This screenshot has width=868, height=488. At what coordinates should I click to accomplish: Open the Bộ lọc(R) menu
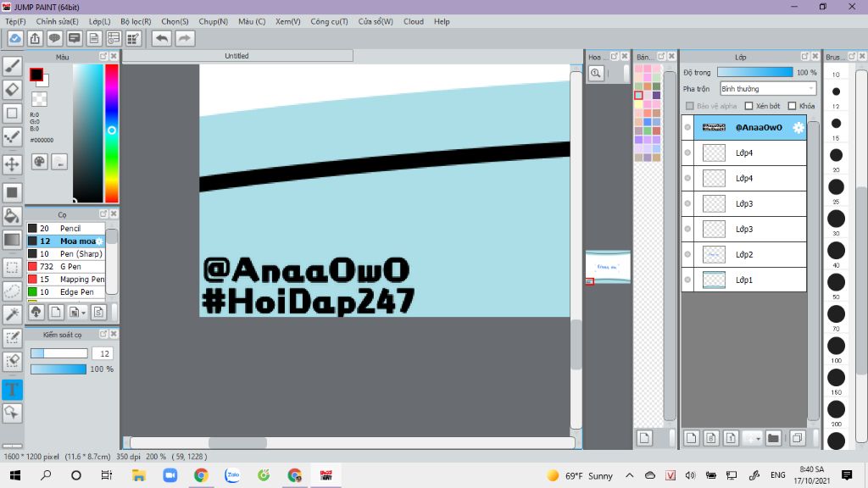click(136, 21)
